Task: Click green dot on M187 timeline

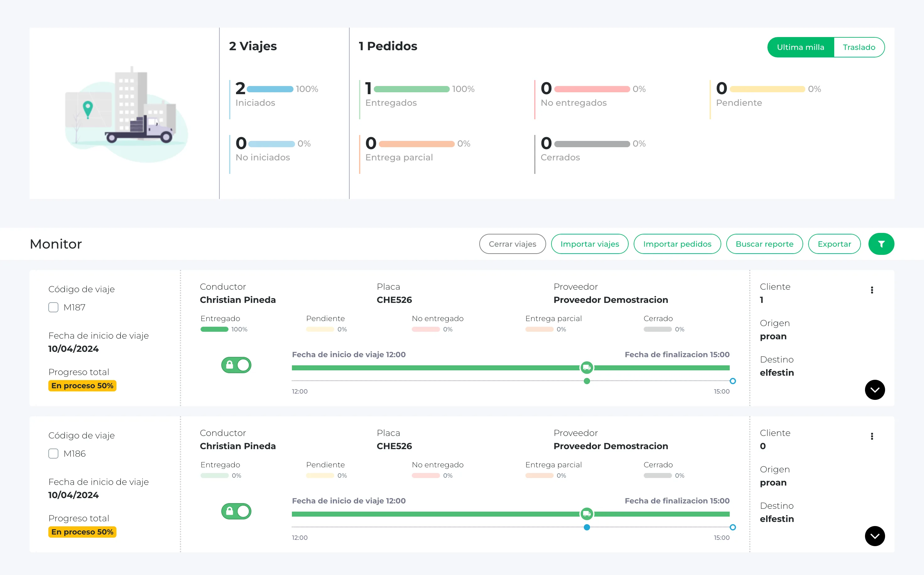Action: (x=587, y=381)
